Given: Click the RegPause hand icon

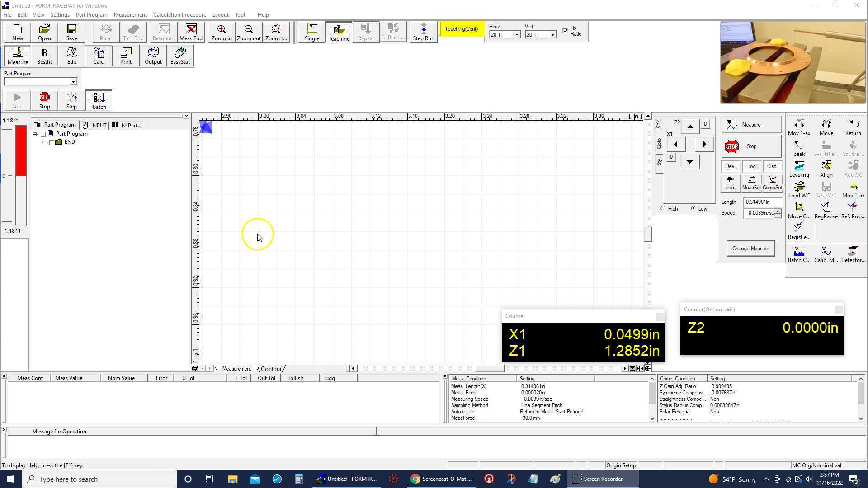Looking at the screenshot, I should [x=826, y=211].
